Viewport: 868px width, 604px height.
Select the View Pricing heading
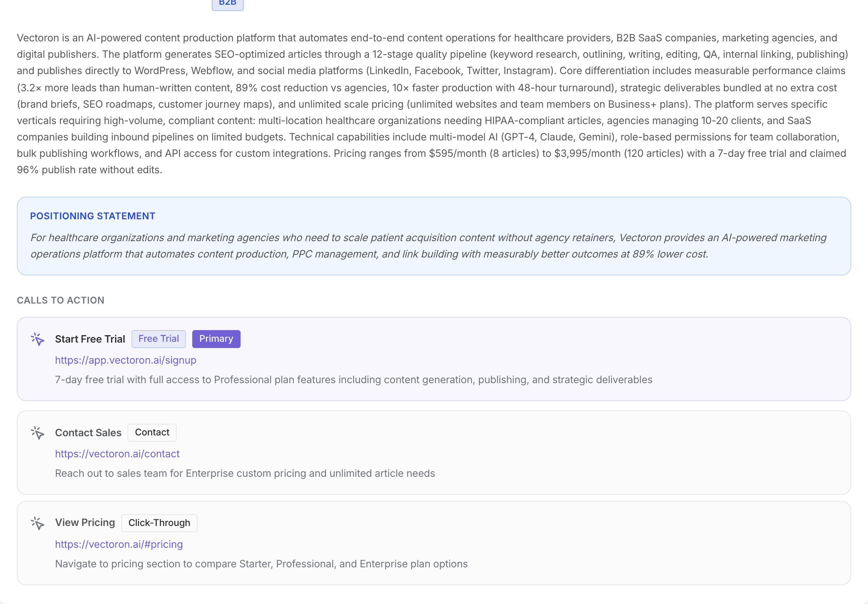tap(85, 522)
